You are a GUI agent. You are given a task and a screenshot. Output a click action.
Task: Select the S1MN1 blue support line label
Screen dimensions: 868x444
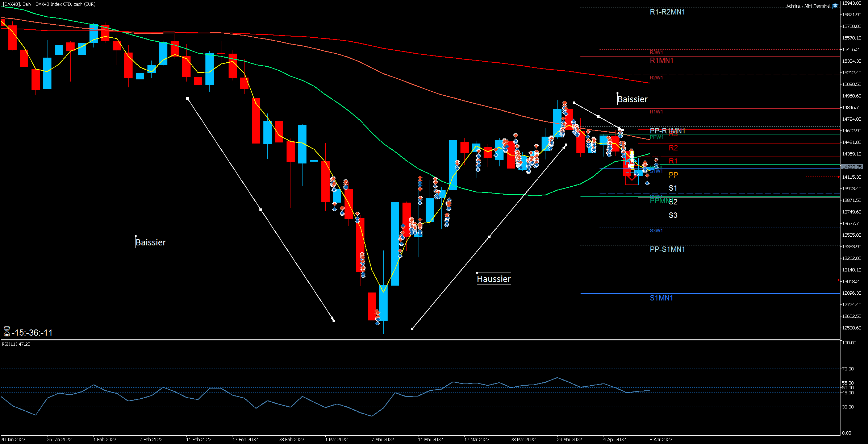click(661, 298)
